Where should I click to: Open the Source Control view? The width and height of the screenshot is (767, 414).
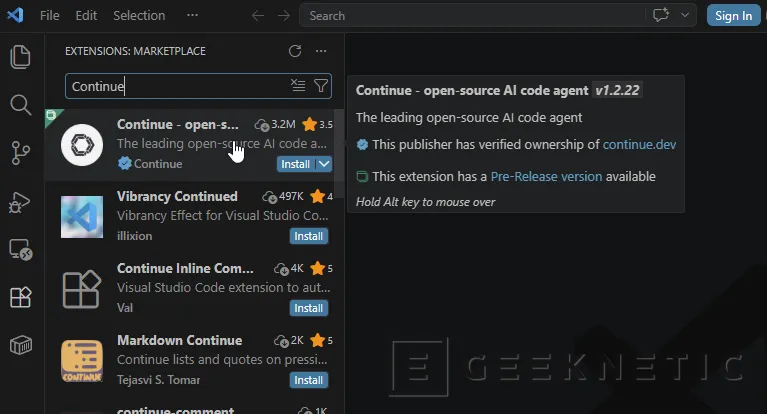[x=21, y=153]
